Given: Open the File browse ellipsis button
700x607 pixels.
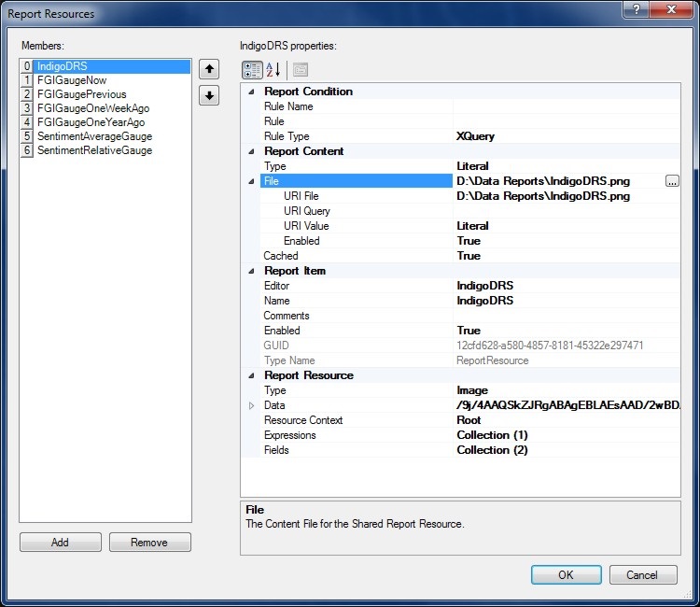Looking at the screenshot, I should pyautogui.click(x=672, y=181).
